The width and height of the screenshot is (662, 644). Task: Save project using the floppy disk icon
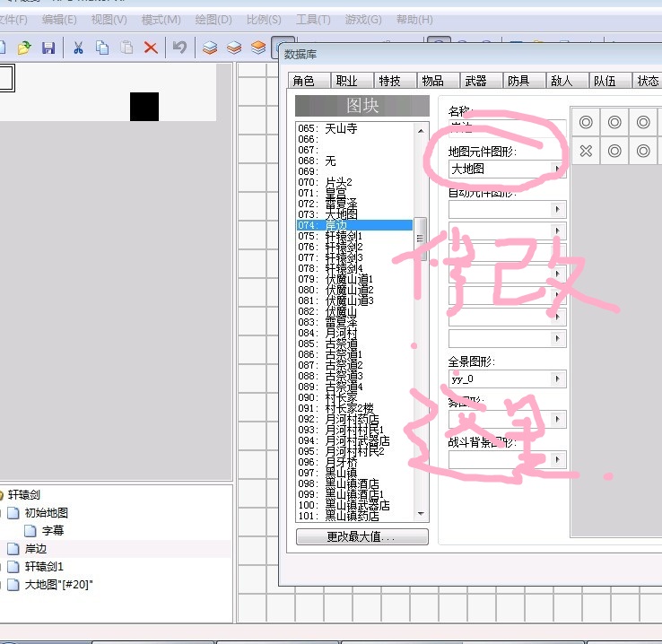tap(48, 48)
